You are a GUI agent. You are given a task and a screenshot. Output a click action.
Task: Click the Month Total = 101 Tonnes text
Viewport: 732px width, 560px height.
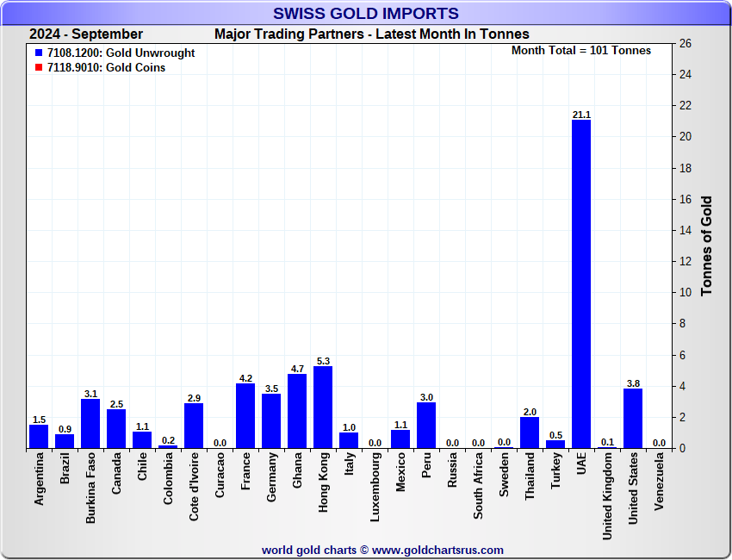click(x=581, y=51)
